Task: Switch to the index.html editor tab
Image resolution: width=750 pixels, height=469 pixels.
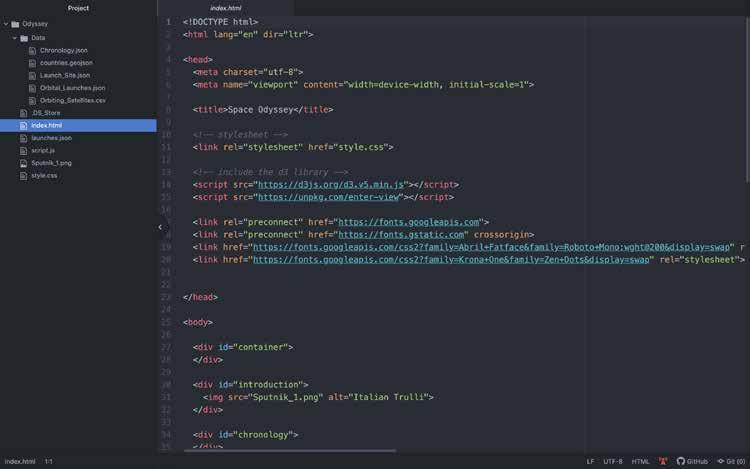Action: click(226, 8)
